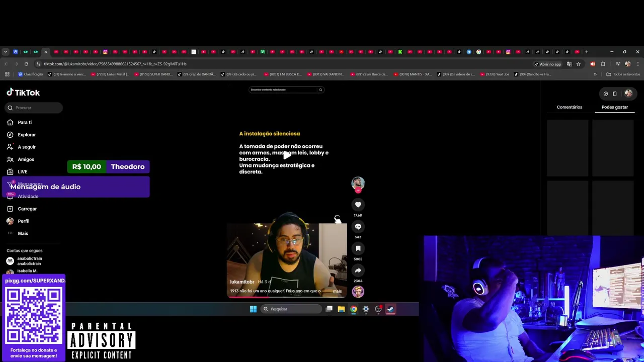The width and height of the screenshot is (644, 362).
Task: Share the video via arrow icon
Action: pos(358,270)
